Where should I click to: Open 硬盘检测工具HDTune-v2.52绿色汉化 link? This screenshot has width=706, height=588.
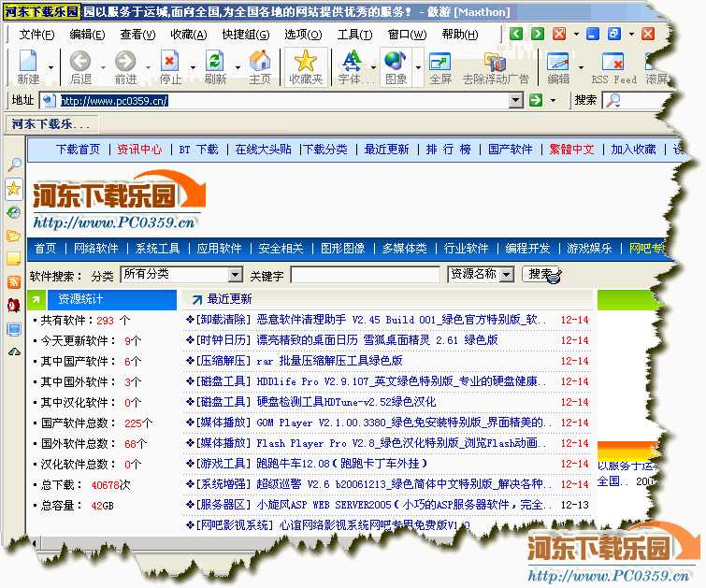click(x=346, y=402)
